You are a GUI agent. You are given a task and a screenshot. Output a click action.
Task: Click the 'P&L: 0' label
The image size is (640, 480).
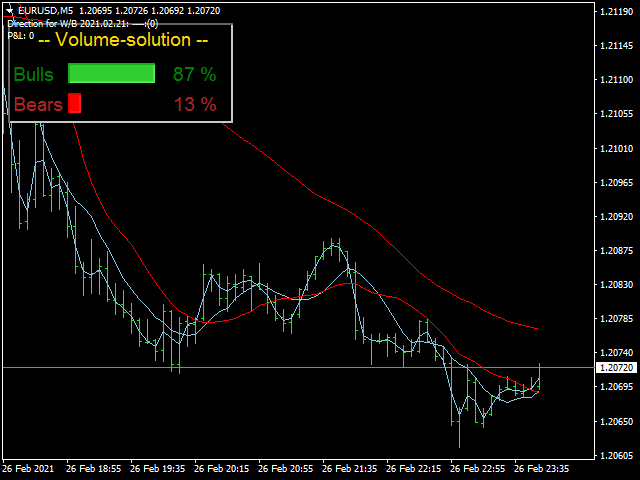(21, 36)
